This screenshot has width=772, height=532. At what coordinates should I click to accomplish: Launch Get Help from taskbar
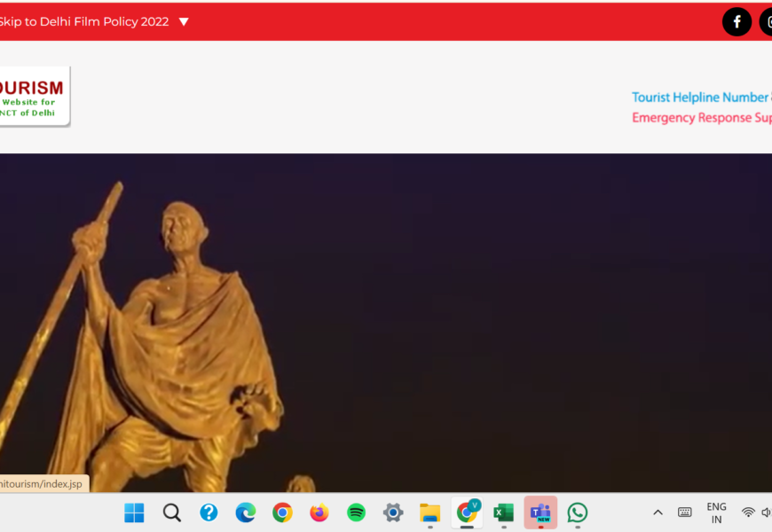pyautogui.click(x=209, y=512)
